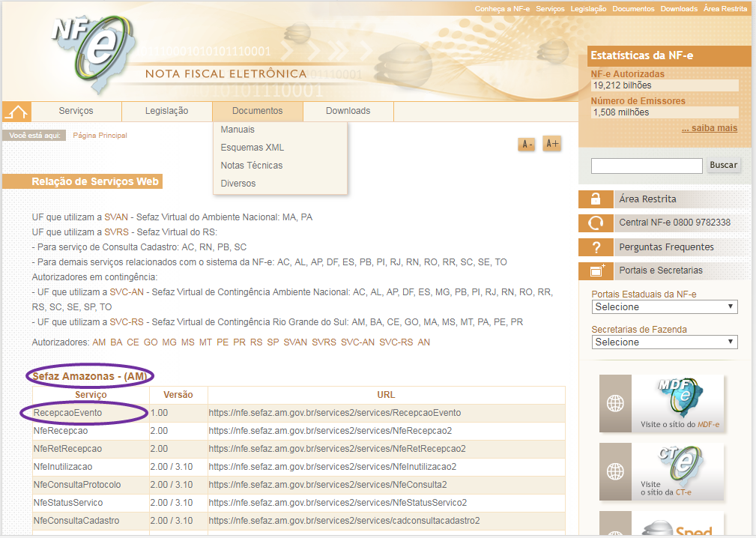
Task: Jump to SVRS in Autorizadores list
Action: pos(324,342)
